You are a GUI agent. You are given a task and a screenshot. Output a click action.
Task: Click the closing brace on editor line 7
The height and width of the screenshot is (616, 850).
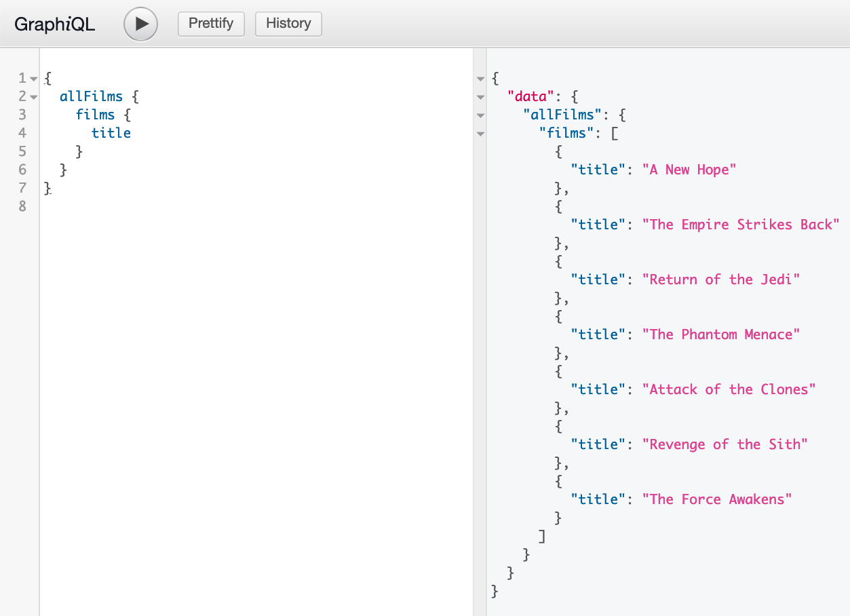tap(47, 188)
